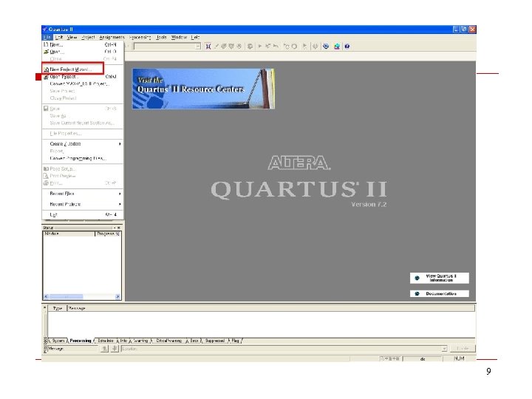
Task: Click Quartus II Resource Centers banner
Action: coord(203,89)
